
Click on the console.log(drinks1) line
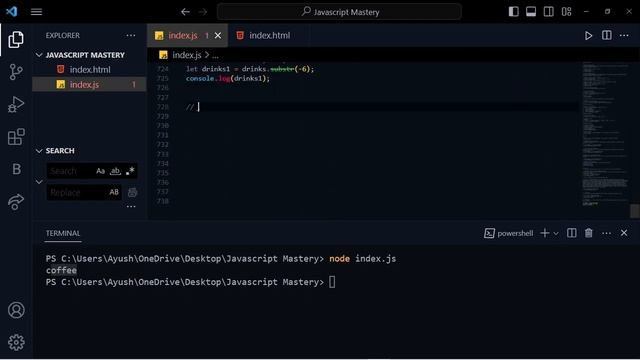click(228, 78)
